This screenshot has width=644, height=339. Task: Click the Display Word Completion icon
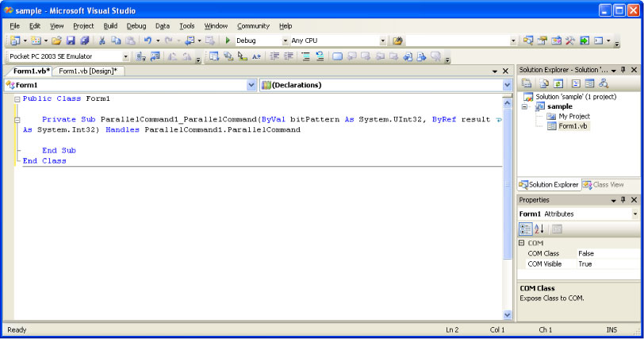(257, 56)
